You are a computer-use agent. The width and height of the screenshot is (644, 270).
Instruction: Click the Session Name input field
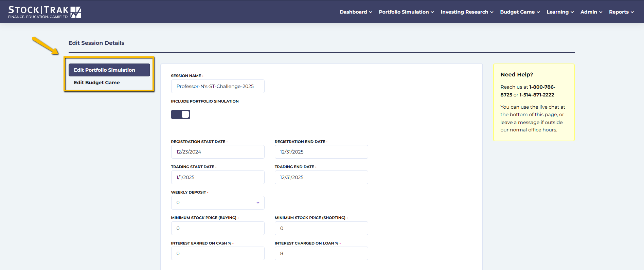(x=218, y=86)
